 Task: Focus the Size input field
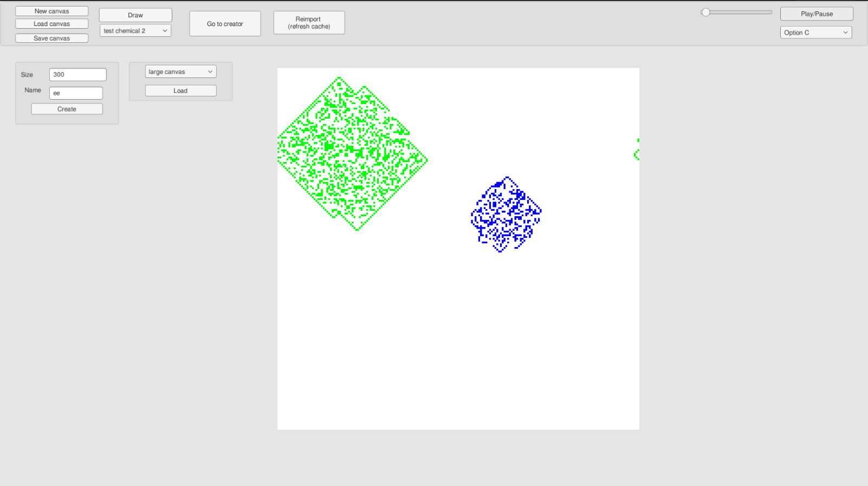(78, 74)
